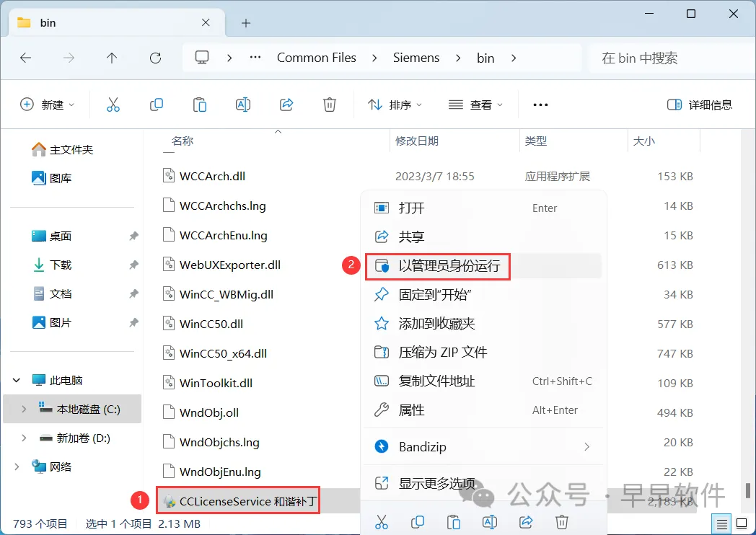756x535 pixels.
Task: Select the CCLicenseService 和谐补丁 file
Action: coord(239,501)
